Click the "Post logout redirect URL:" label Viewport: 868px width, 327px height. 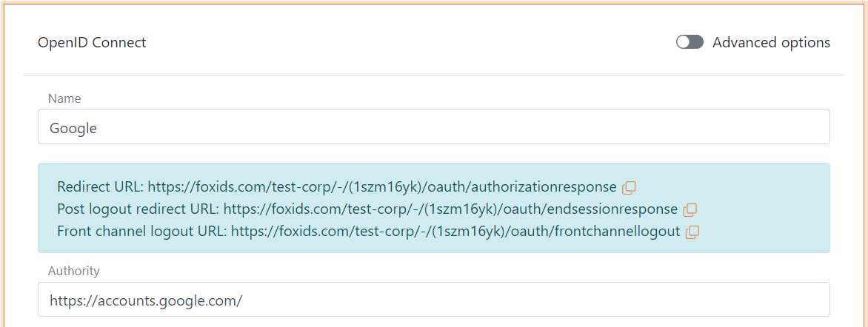(x=138, y=209)
